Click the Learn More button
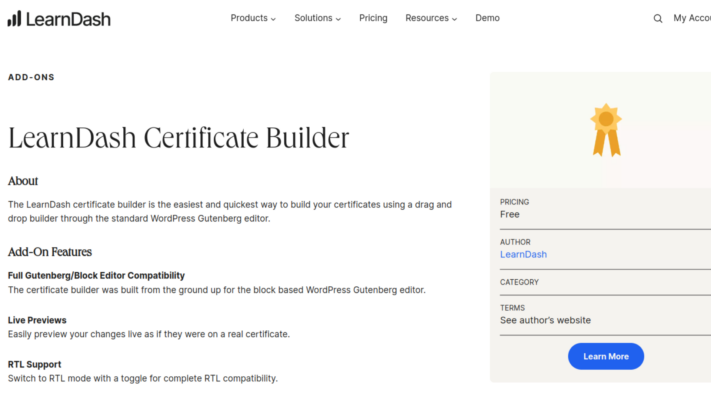 [606, 356]
